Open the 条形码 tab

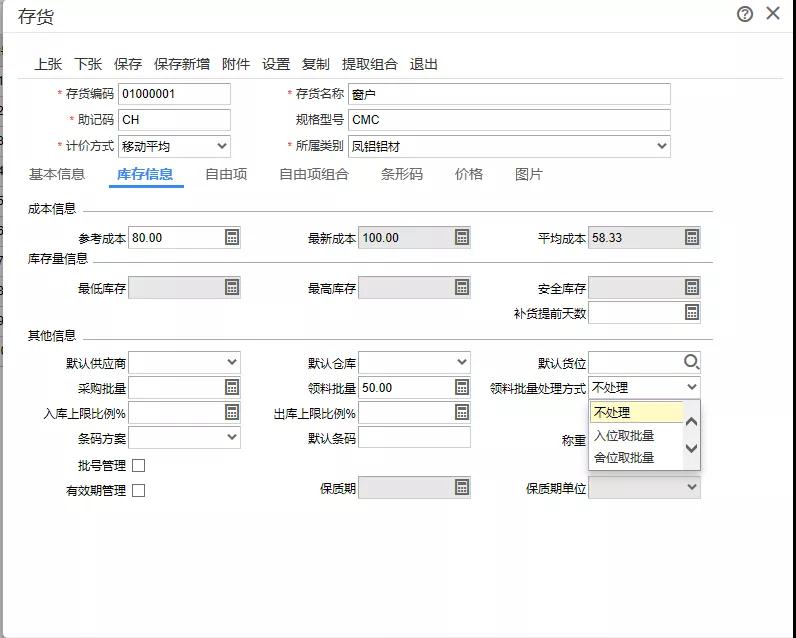(x=402, y=174)
